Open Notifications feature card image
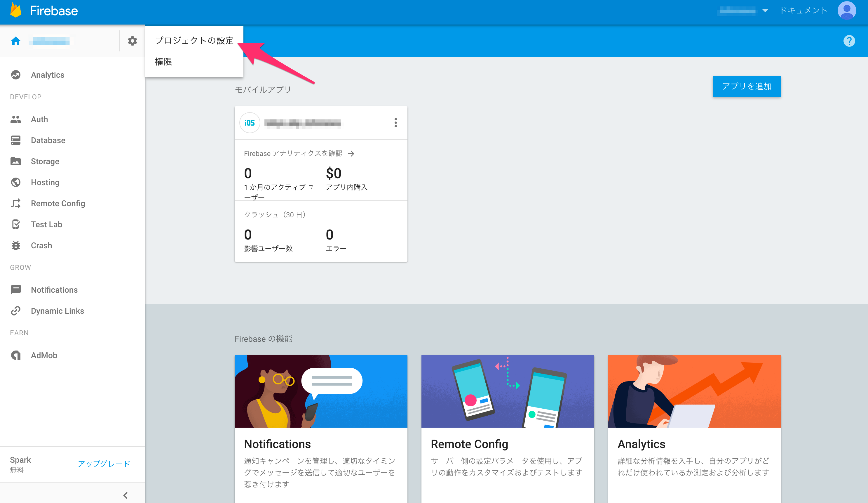The height and width of the screenshot is (503, 868). 321,391
